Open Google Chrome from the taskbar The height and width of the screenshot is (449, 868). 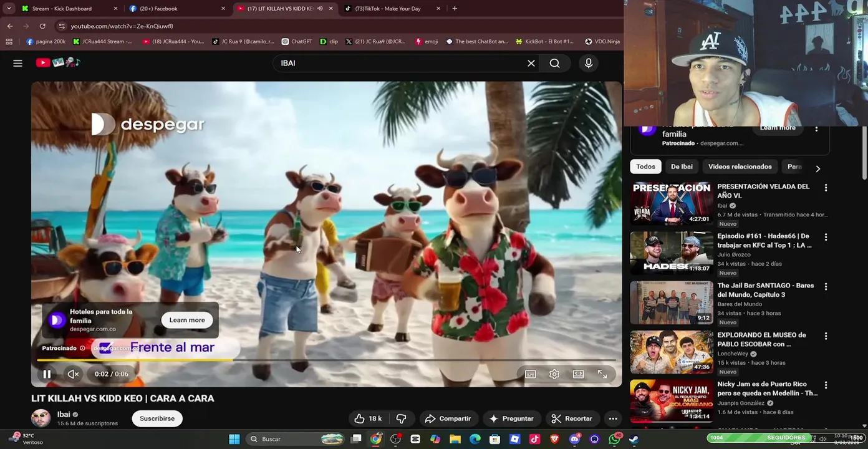(x=375, y=439)
